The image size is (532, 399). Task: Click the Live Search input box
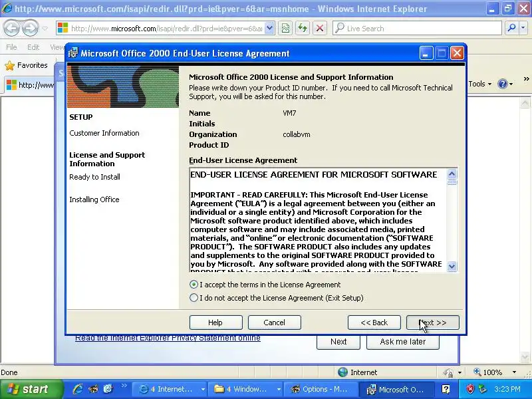424,29
